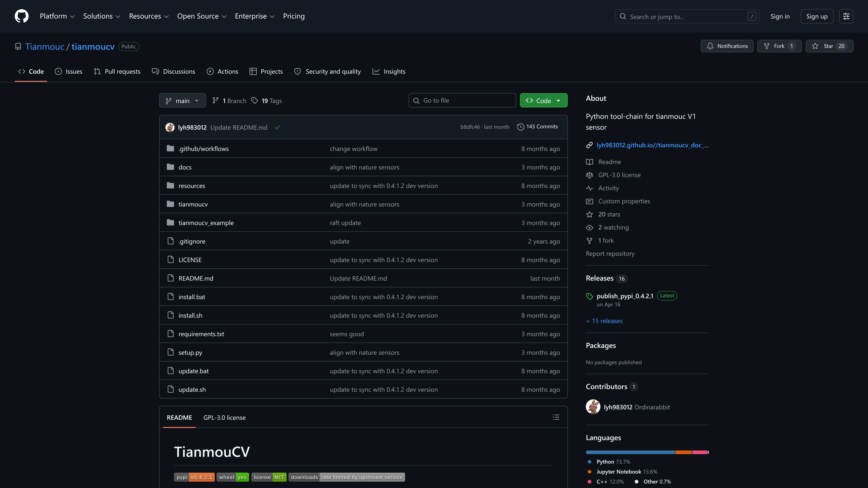Click the setup.py file icon
Image resolution: width=868 pixels, height=488 pixels.
pos(170,352)
